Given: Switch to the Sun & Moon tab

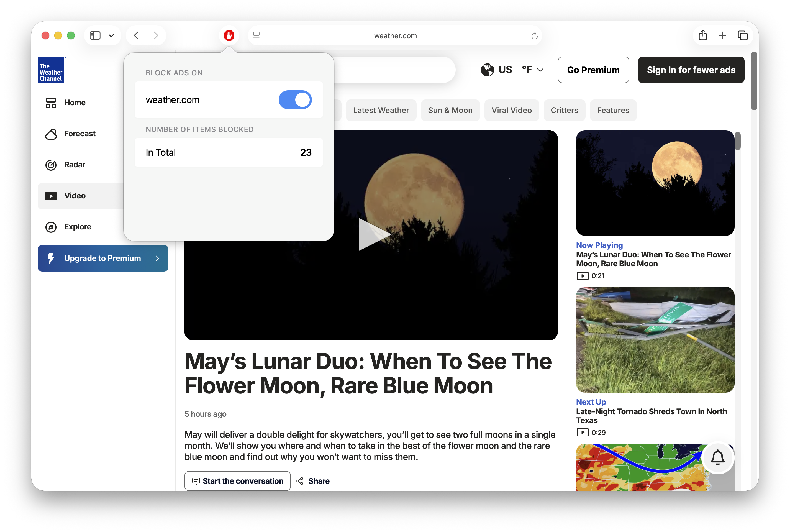Looking at the screenshot, I should (x=450, y=110).
